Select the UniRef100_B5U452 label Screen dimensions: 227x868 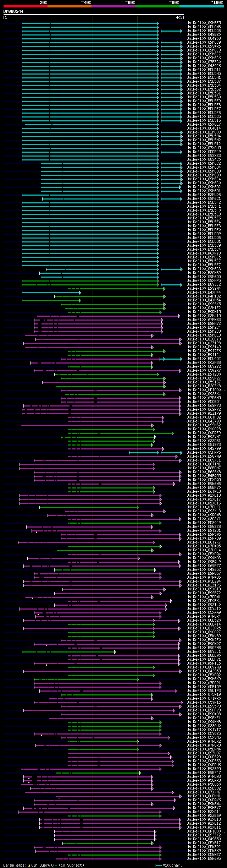pyautogui.click(x=204, y=359)
